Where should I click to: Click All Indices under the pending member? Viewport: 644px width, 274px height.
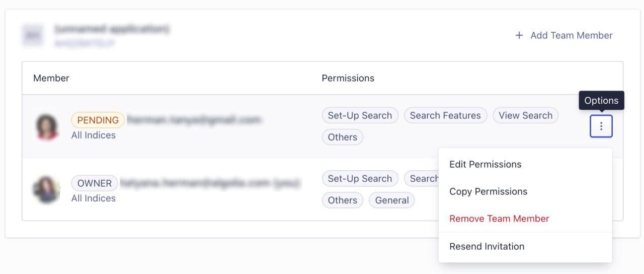(94, 135)
